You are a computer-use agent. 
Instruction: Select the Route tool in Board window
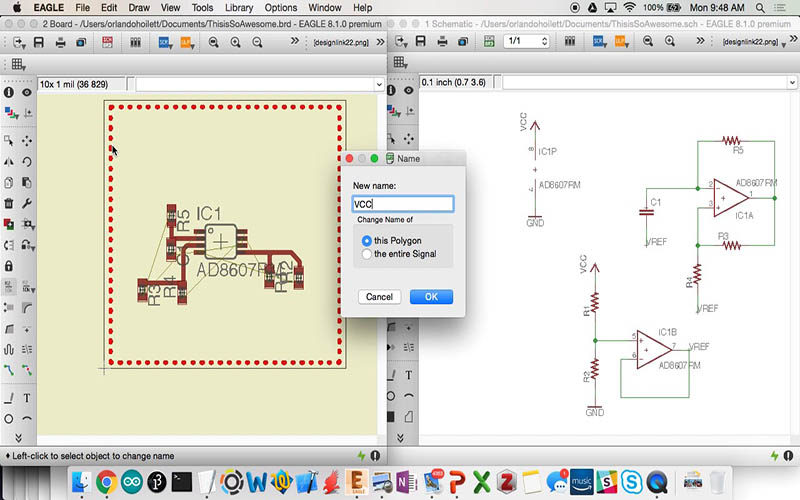pos(9,370)
